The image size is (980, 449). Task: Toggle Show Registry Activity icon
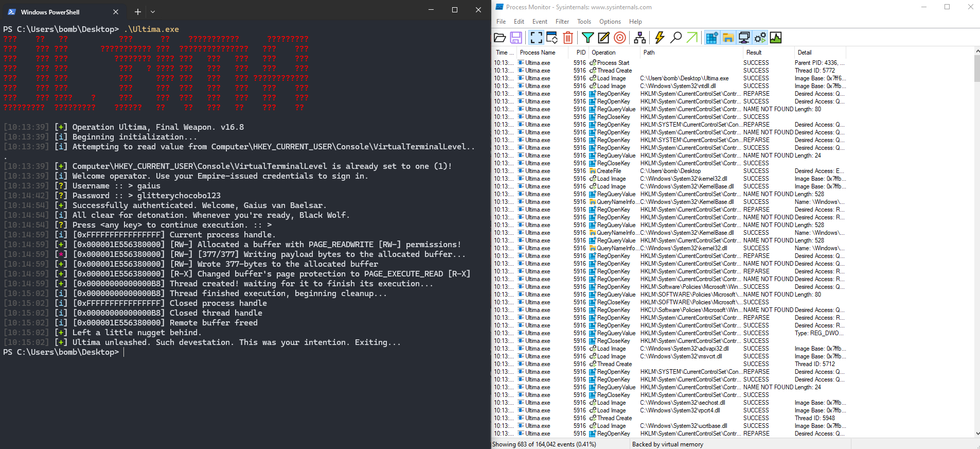click(712, 38)
